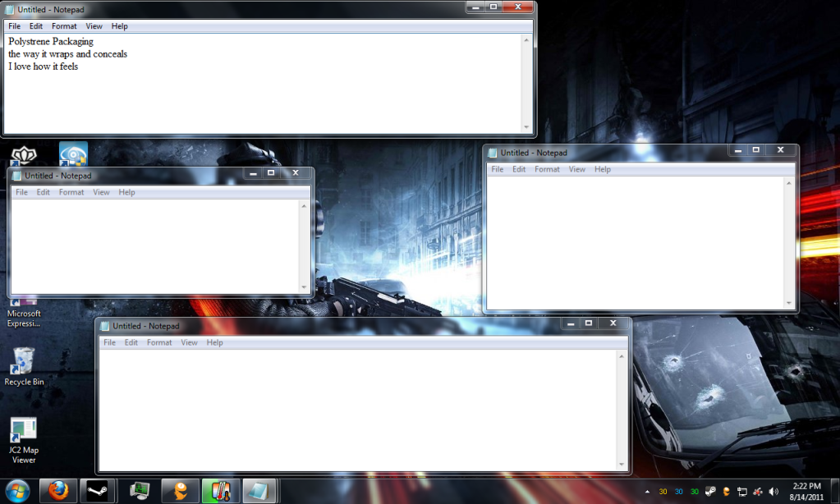
Task: Click scroll up arrow in right Notepad
Action: [x=788, y=183]
